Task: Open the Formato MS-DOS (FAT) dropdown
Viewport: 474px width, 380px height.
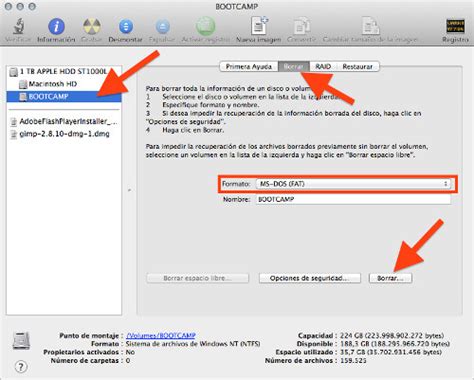Action: tap(353, 184)
